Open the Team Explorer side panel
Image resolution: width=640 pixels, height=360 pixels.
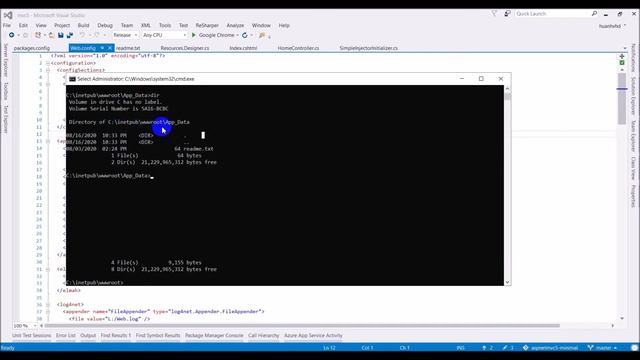click(633, 136)
